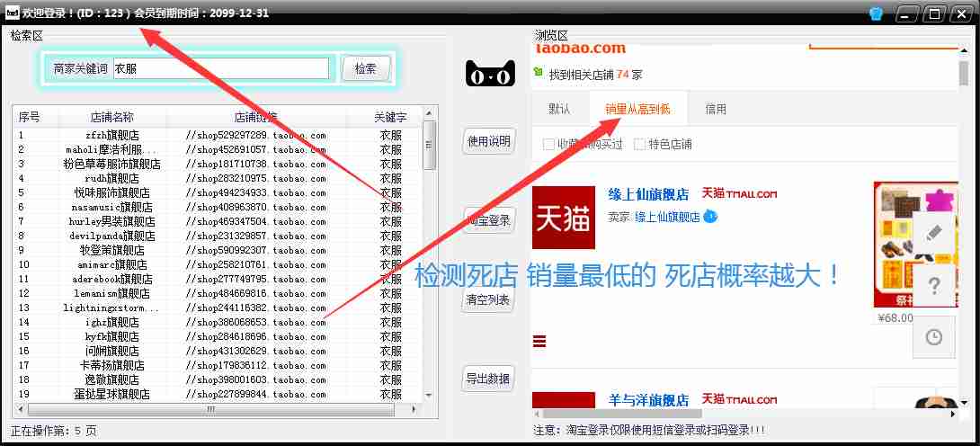Click the red three-line menu icon
The height and width of the screenshot is (446, 980).
click(539, 341)
